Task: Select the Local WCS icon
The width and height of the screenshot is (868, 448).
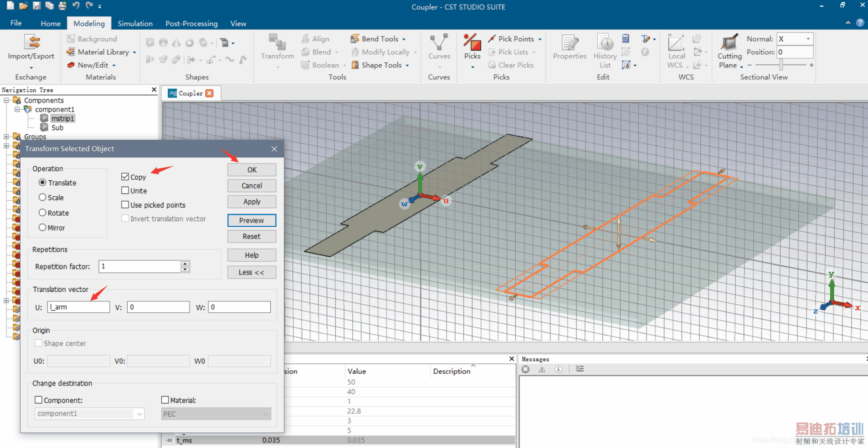Action: point(676,43)
